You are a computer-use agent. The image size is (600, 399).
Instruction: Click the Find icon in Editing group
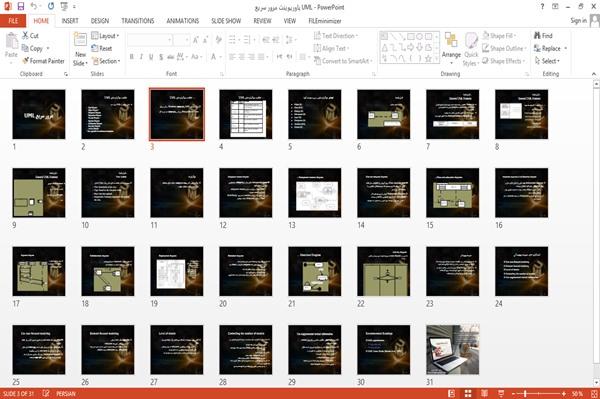click(x=537, y=36)
